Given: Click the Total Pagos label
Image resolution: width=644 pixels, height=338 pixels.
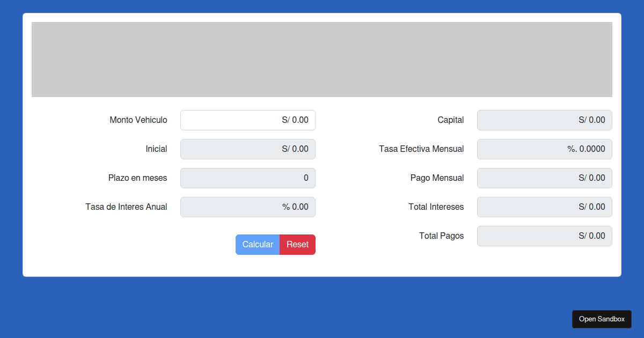Looking at the screenshot, I should tap(441, 236).
